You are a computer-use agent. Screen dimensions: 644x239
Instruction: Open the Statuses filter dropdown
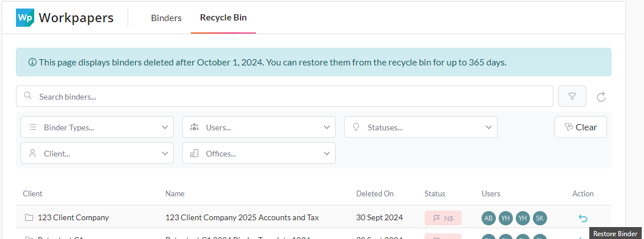coord(421,127)
